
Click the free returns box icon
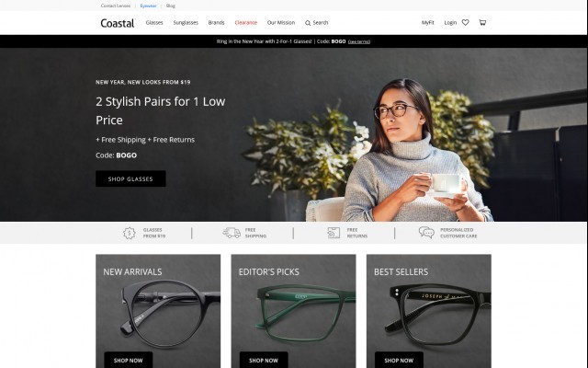[334, 233]
